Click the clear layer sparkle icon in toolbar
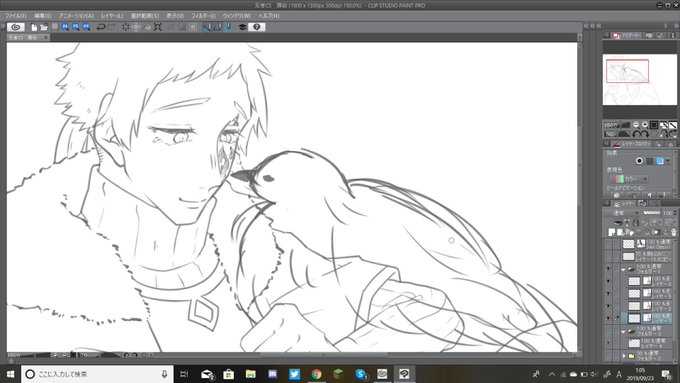The image size is (680, 383). [x=126, y=27]
